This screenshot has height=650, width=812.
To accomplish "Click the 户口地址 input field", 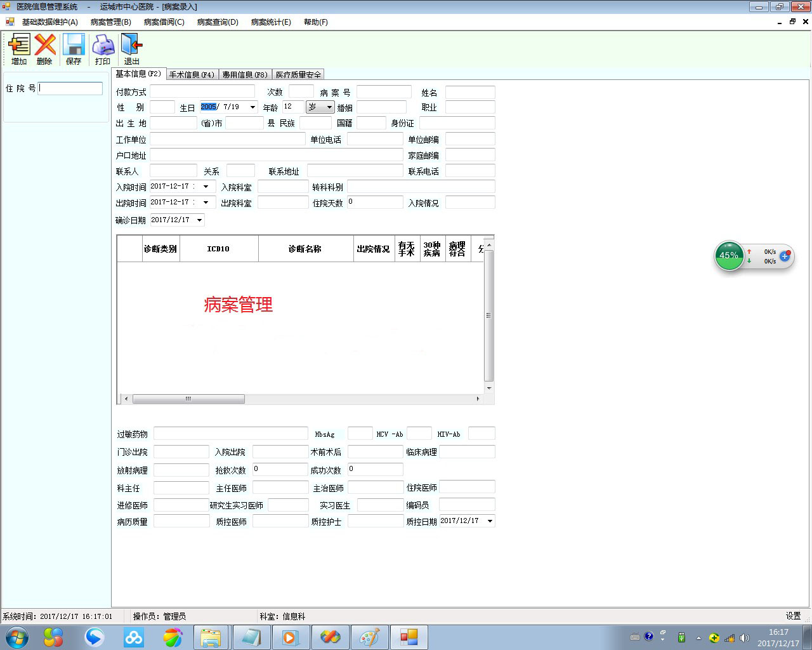I will (x=277, y=155).
